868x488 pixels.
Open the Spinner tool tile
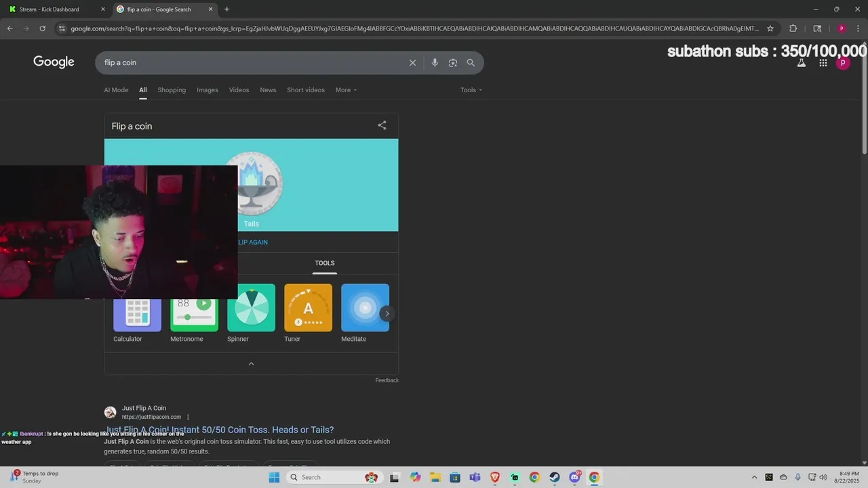251,314
